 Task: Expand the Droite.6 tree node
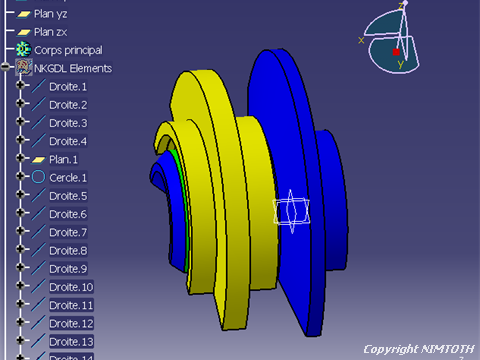pos(20,212)
